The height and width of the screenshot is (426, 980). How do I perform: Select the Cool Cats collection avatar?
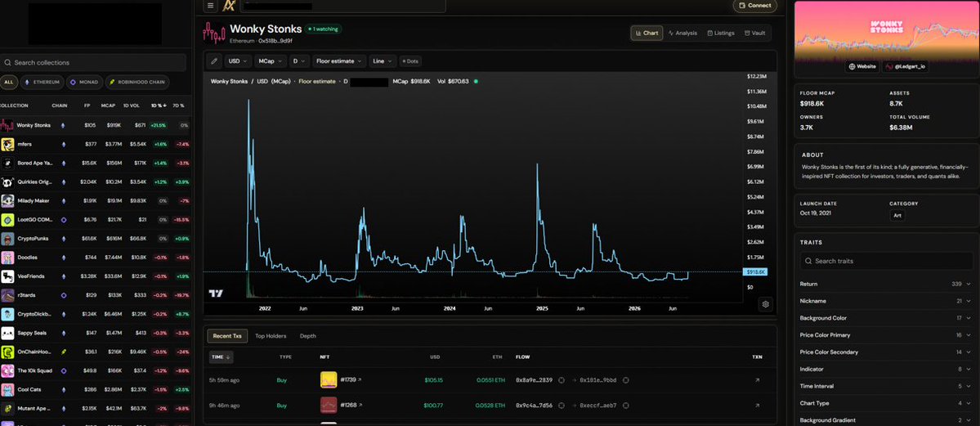pos(7,390)
